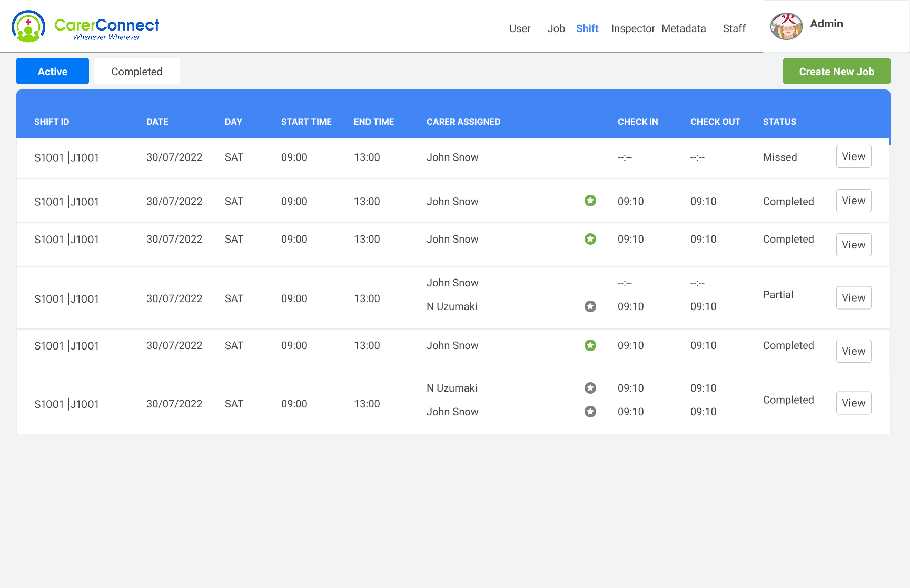Viewport: 910px width, 588px height.
Task: Open the Metadata navigation item
Action: coord(684,28)
